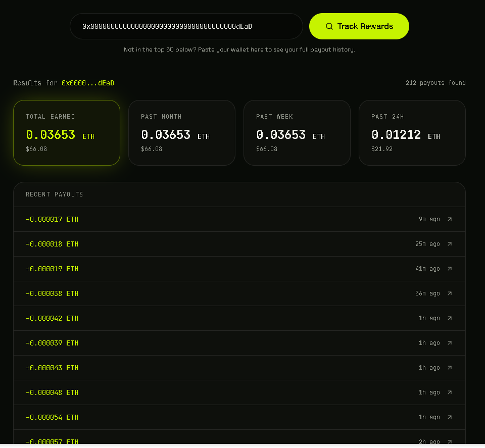Click the 0.01212 ETH value
485x448 pixels.
click(406, 135)
